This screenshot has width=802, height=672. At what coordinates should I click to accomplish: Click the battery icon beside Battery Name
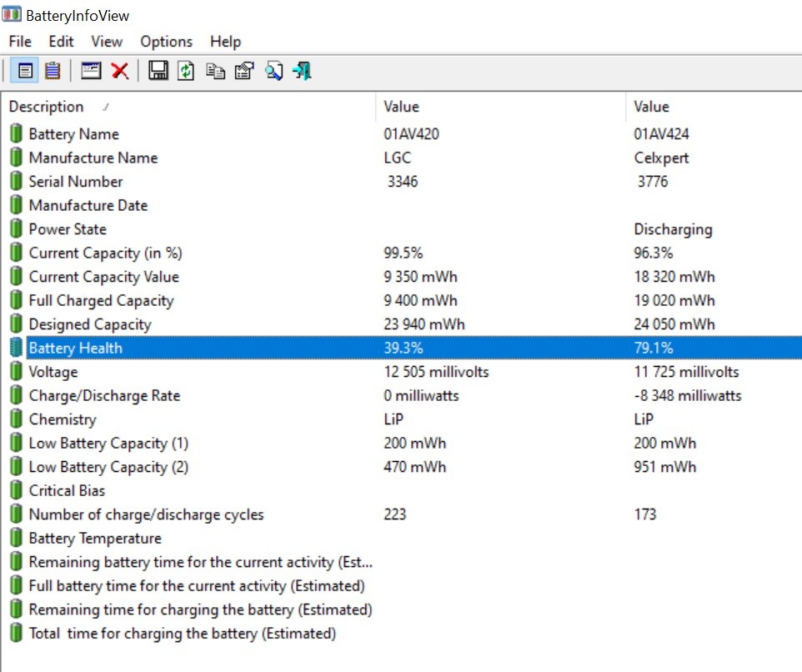click(17, 133)
